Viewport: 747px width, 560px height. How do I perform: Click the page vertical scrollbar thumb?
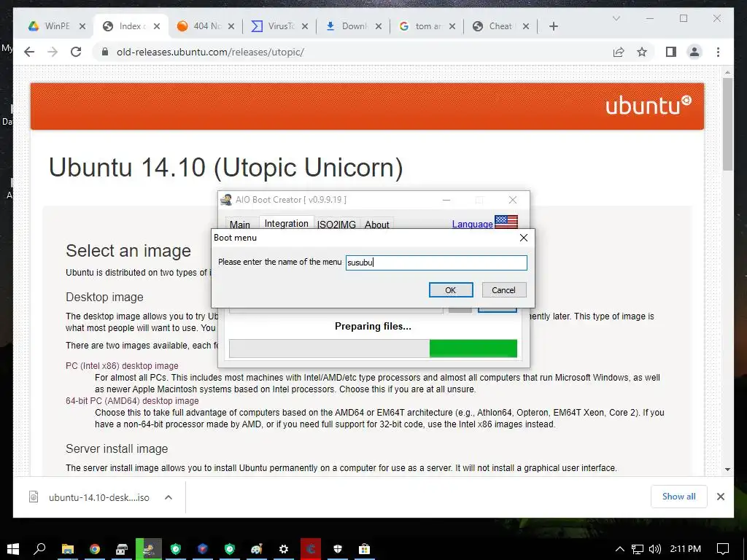point(727,124)
